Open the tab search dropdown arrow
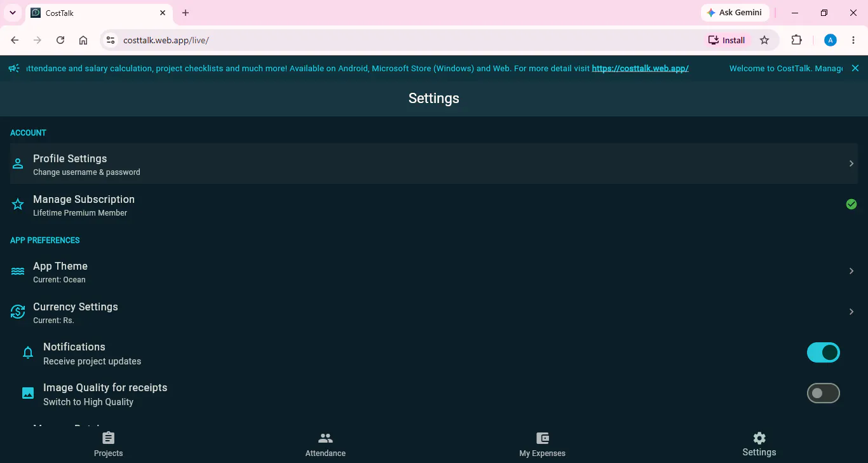 pos(12,13)
